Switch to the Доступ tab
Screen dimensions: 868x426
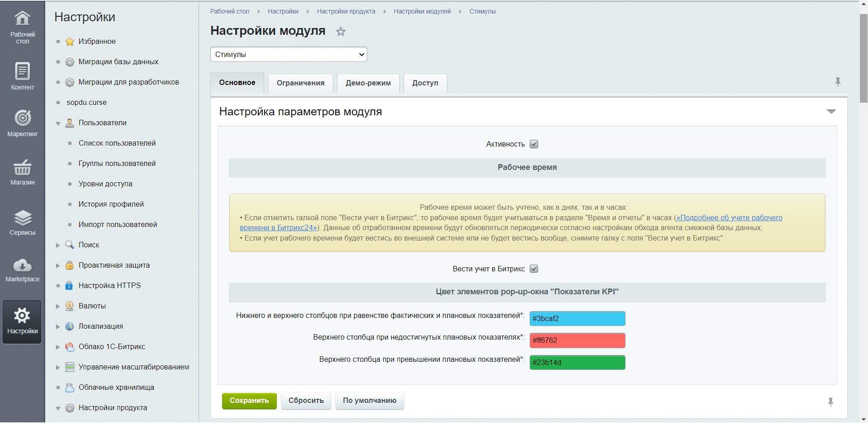coord(425,83)
